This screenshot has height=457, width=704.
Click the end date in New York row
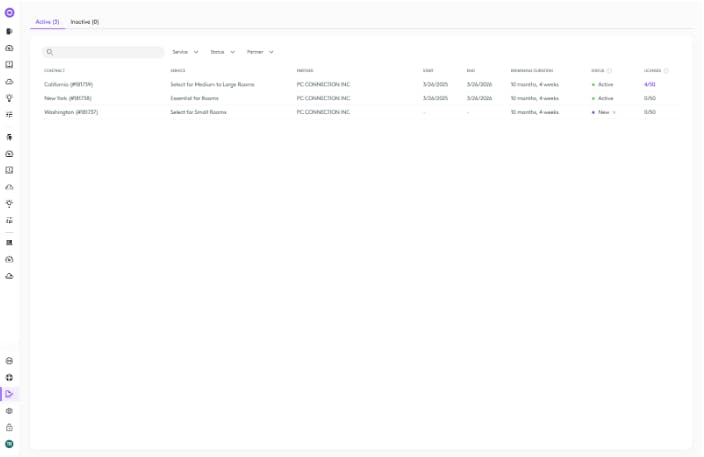[x=479, y=98]
